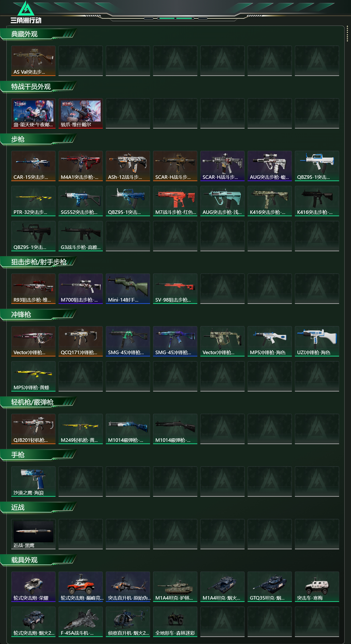The width and height of the screenshot is (351, 644).
Task: Select the 全地形车-森林迷彩 vehicle skin
Action: click(x=175, y=622)
